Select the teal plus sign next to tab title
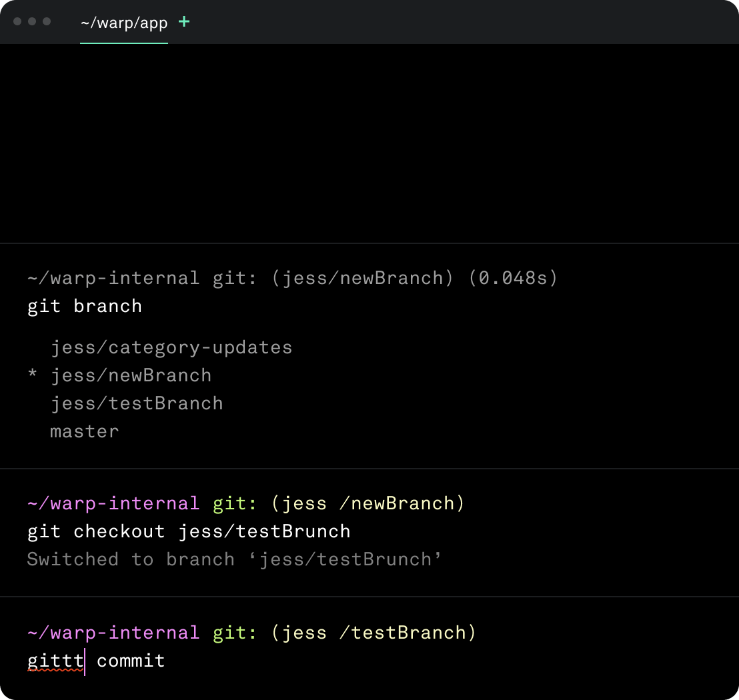 pyautogui.click(x=183, y=22)
